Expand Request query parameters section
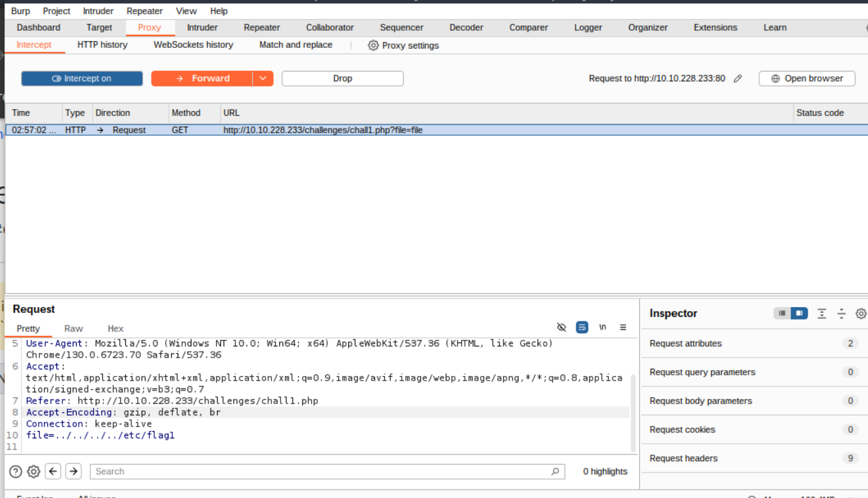Screen dimensions: 868x498 (754, 372)
